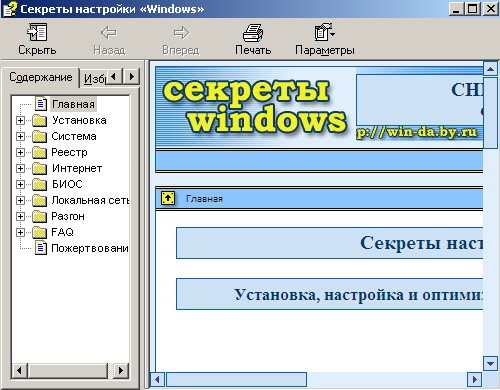Screen dimensions: 500x390
Task: Select the БИОС tree item label
Action: (x=67, y=184)
